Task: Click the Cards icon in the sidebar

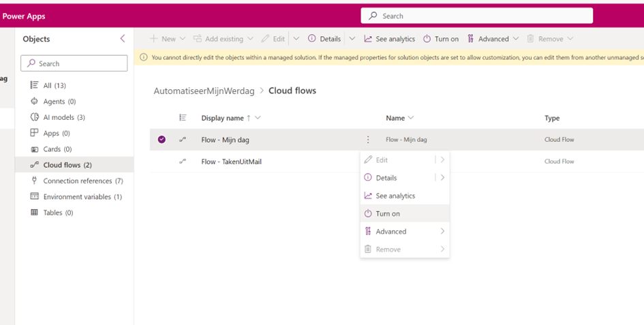Action: tap(35, 149)
